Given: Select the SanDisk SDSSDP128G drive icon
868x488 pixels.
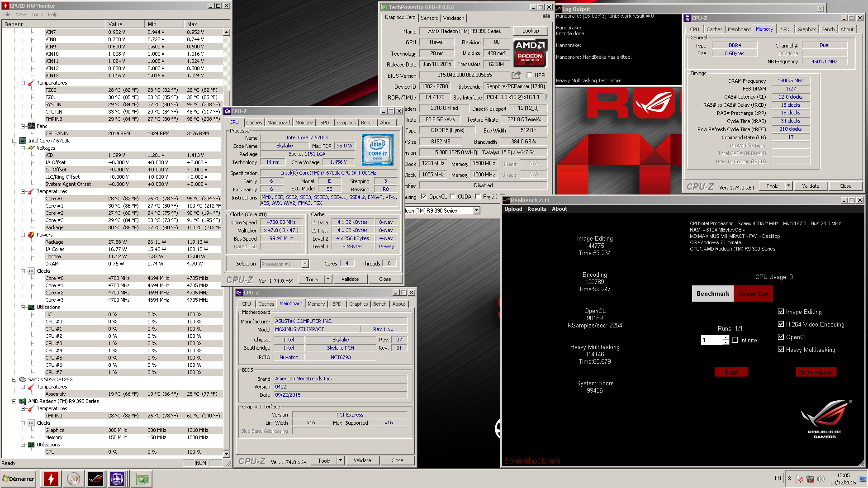Looking at the screenshot, I should 23,379.
